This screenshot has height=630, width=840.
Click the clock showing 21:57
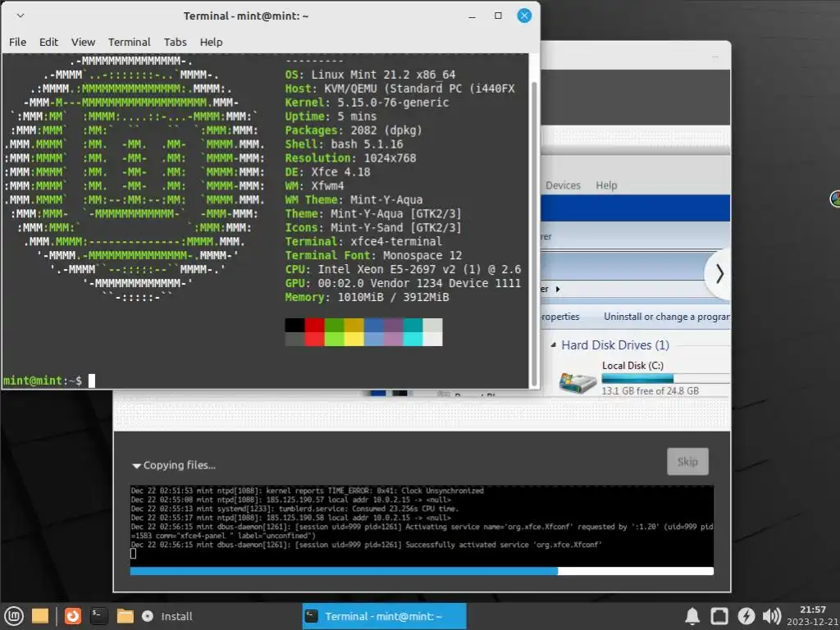tap(813, 615)
